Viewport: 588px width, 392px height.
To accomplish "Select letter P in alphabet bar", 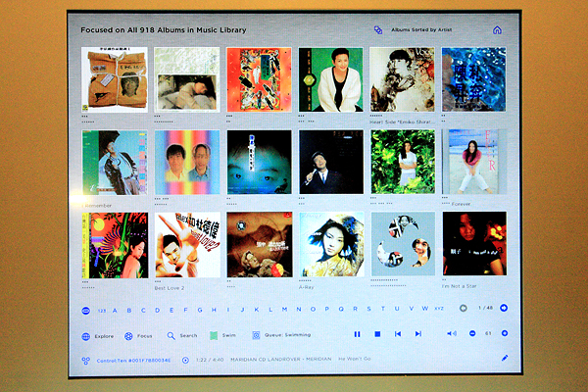I will click(x=327, y=309).
